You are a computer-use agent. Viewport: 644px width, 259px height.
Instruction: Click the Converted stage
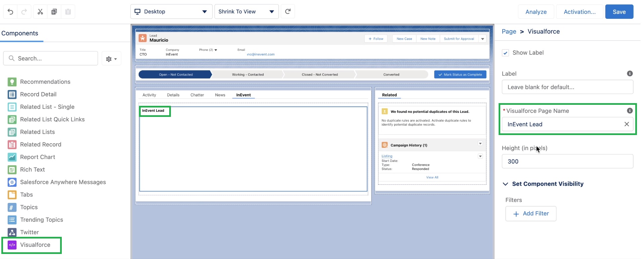tap(392, 75)
